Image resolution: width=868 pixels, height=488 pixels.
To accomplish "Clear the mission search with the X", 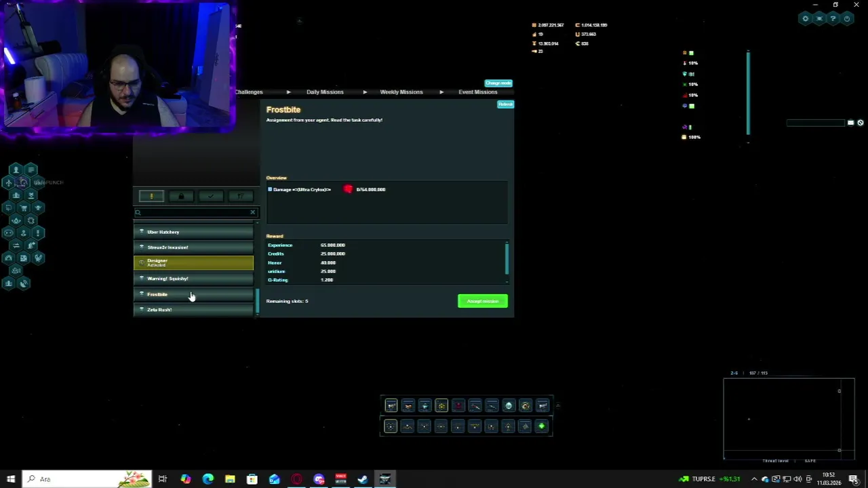I will (x=252, y=212).
